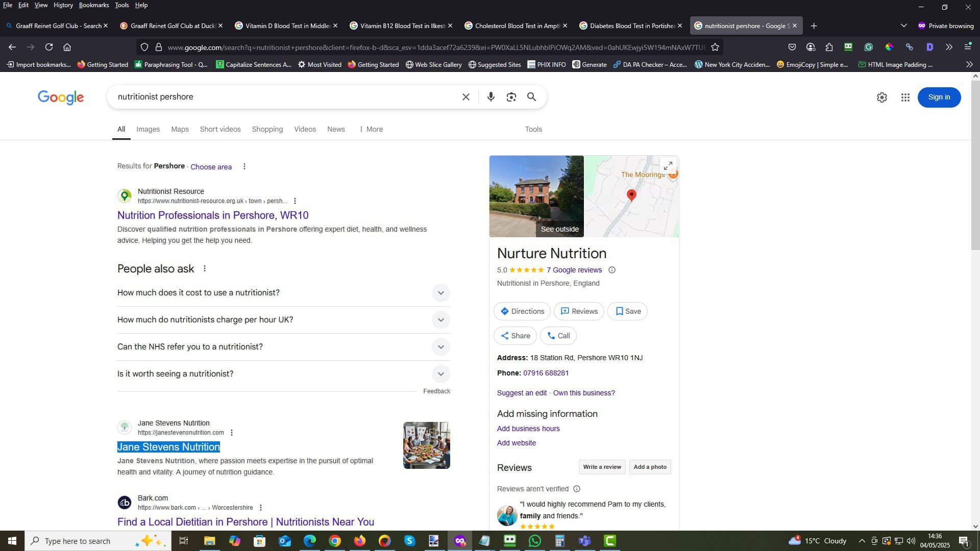The height and width of the screenshot is (551, 980).
Task: Open the More search filters dropdown
Action: coord(371,129)
